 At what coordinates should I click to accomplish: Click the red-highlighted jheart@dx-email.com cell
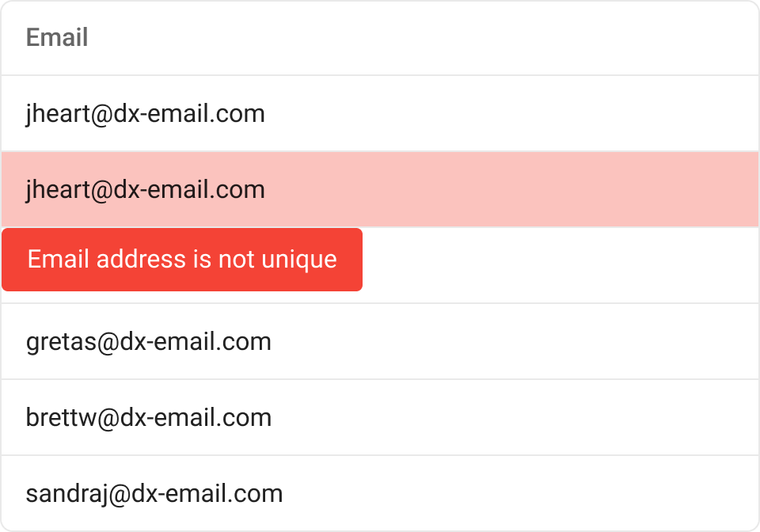click(146, 190)
